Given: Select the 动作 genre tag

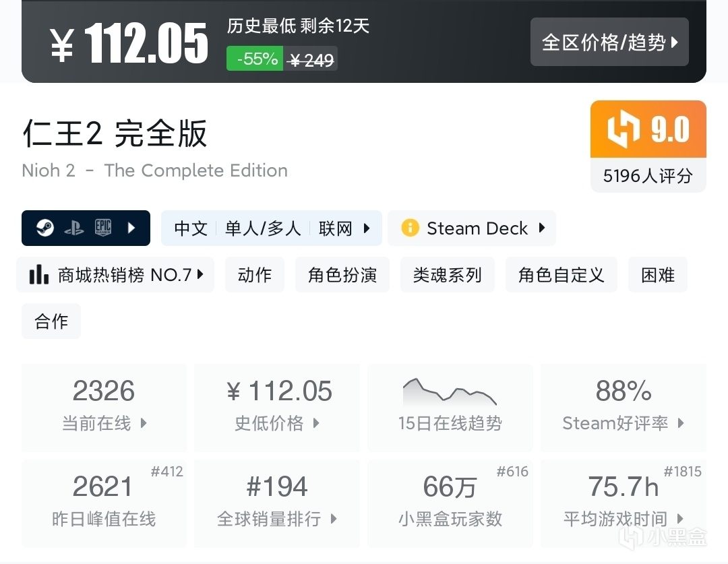Looking at the screenshot, I should [x=255, y=275].
